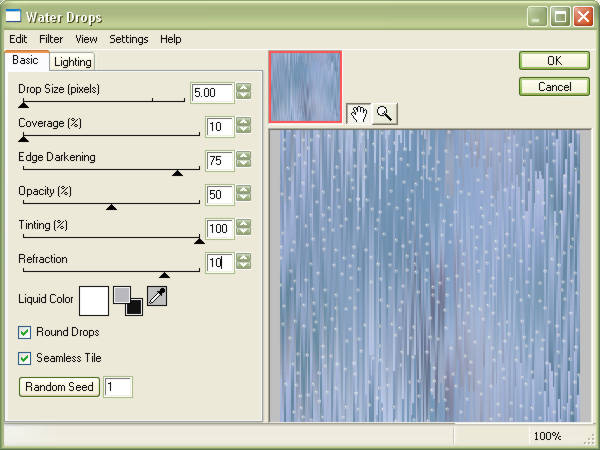Uncheck the Round Drops checkbox
This screenshot has height=450, width=600.
pos(24,332)
